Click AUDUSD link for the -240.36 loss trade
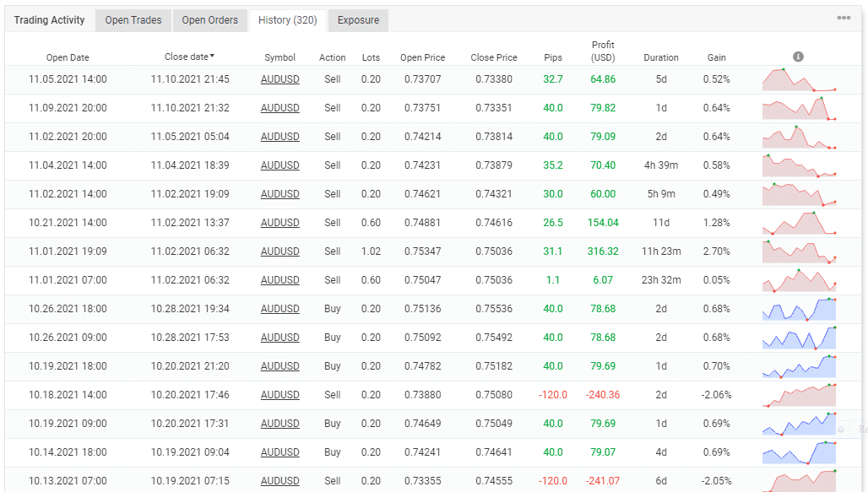Image resolution: width=868 pixels, height=492 pixels. click(279, 395)
